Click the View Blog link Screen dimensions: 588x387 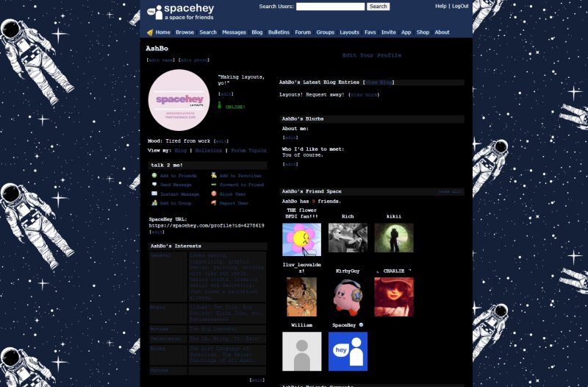(380, 82)
